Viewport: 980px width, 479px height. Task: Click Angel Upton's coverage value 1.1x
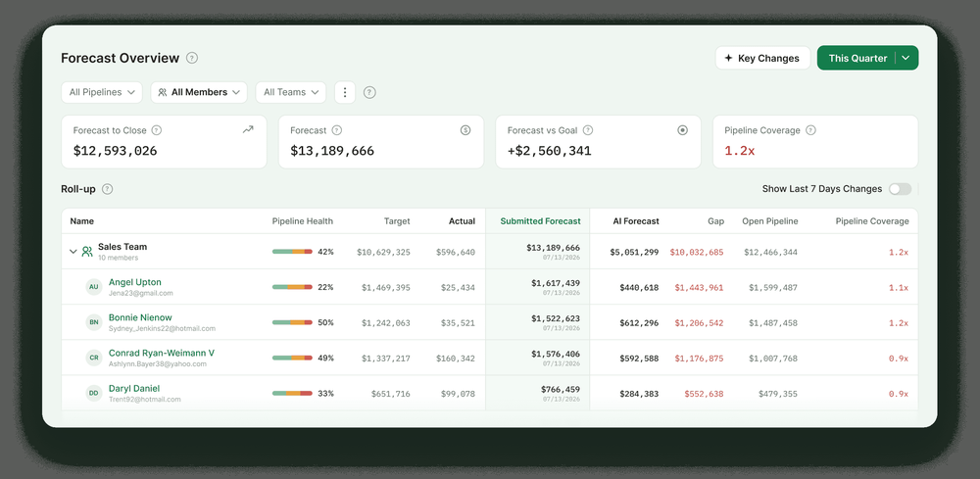898,288
